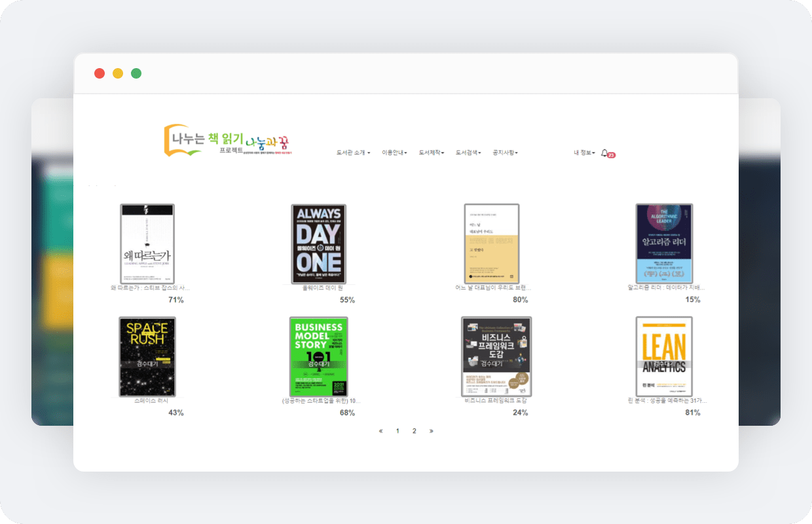The height and width of the screenshot is (524, 812).
Task: Click title link 알고리즘 리더 : 데이터가
Action: pos(666,288)
